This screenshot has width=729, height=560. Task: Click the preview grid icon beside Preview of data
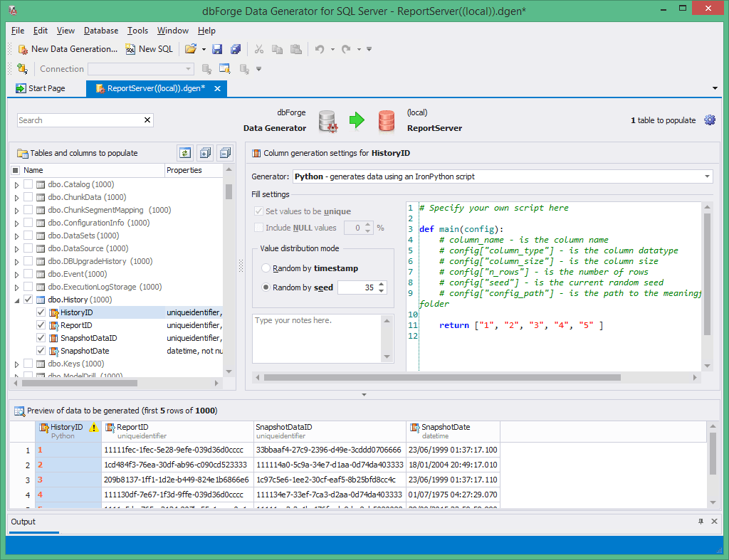(x=19, y=411)
